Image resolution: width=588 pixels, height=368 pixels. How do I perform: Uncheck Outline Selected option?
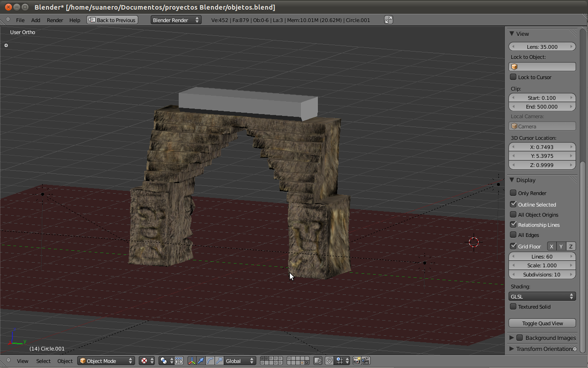point(514,204)
